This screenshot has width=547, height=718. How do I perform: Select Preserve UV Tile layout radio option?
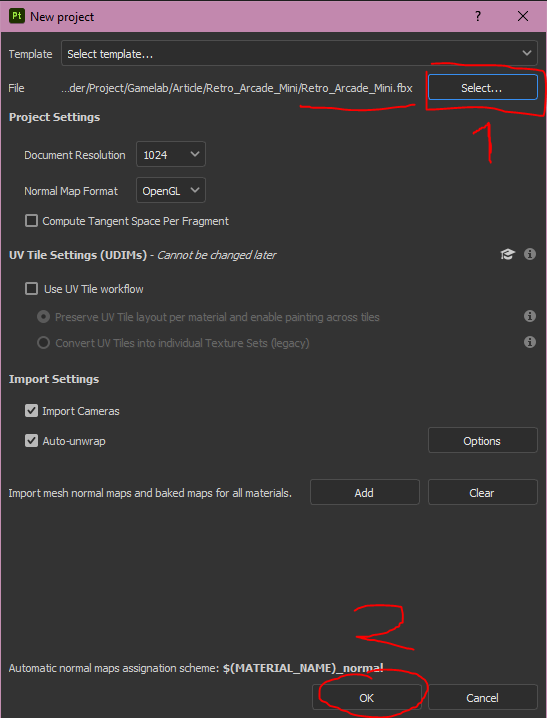click(x=43, y=317)
